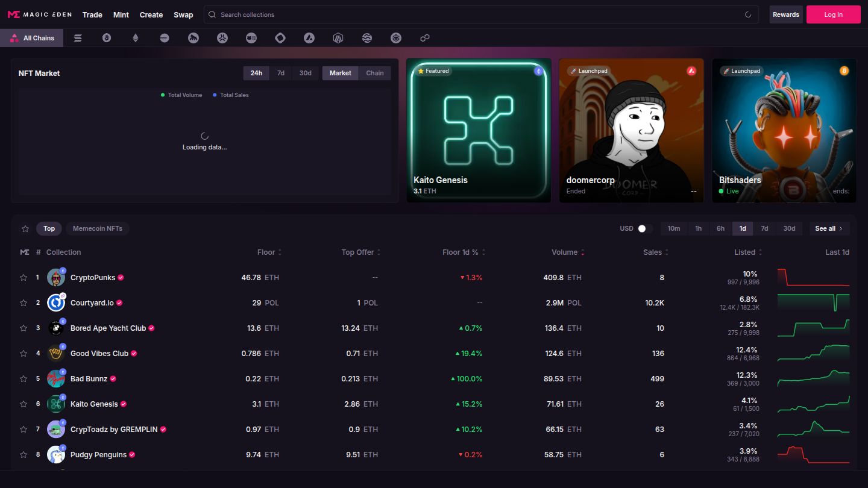Open the Kaito Genesis featured card
Screen dimensions: 868x488
(479, 130)
